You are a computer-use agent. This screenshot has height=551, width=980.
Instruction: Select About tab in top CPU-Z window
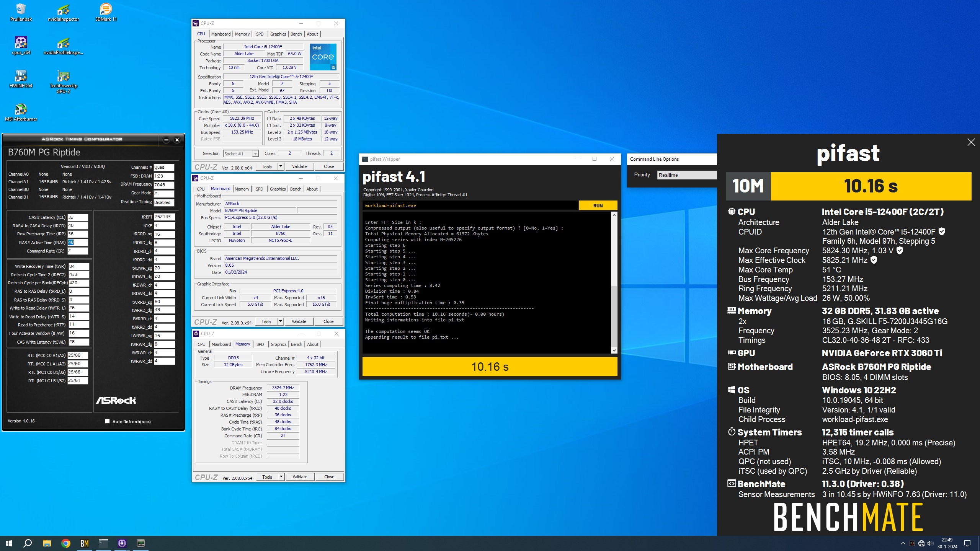tap(312, 34)
